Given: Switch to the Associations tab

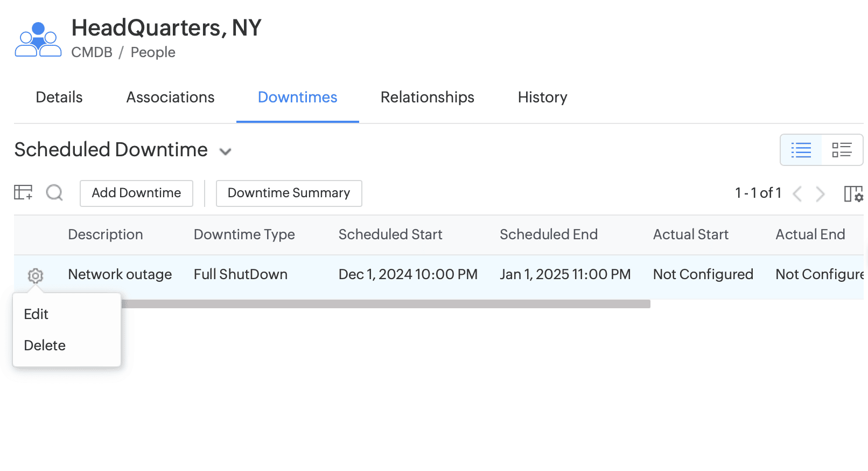Looking at the screenshot, I should 170,98.
